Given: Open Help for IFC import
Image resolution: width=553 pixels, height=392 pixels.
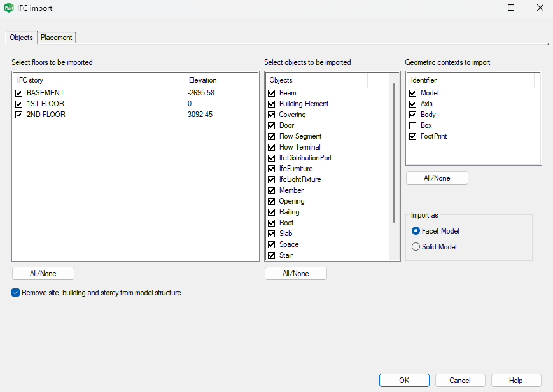Looking at the screenshot, I should point(515,381).
